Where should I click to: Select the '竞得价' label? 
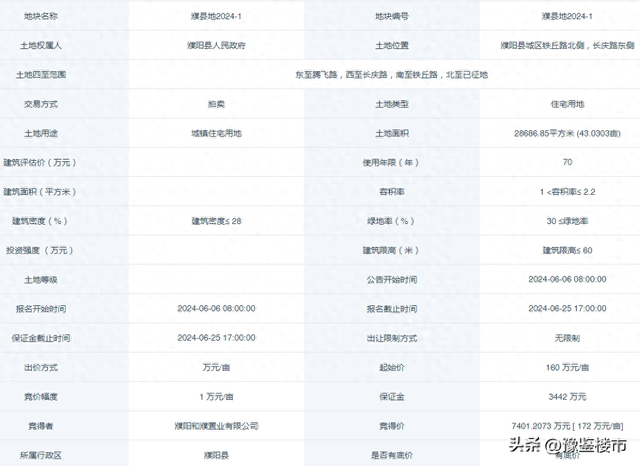click(x=392, y=426)
